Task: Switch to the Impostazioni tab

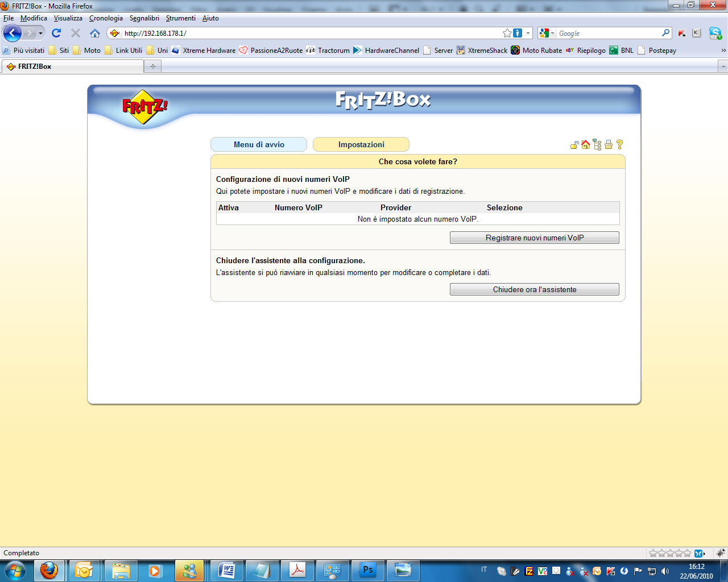Action: point(361,144)
